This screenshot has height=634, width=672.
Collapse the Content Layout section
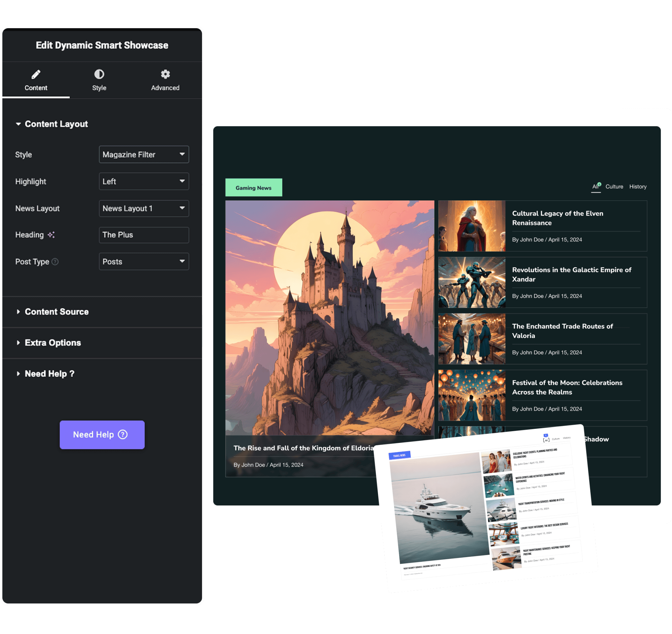pyautogui.click(x=56, y=124)
